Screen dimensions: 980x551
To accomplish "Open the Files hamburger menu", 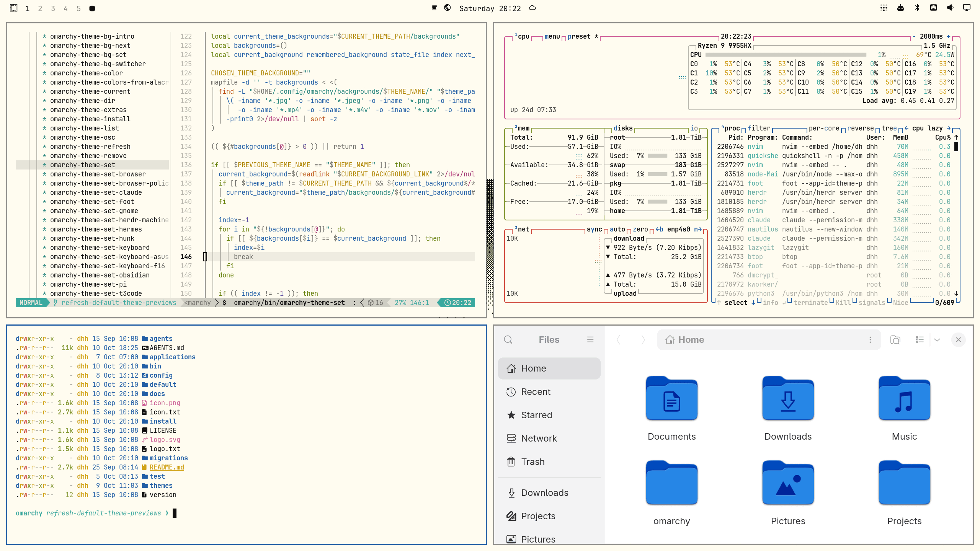I will pos(590,339).
